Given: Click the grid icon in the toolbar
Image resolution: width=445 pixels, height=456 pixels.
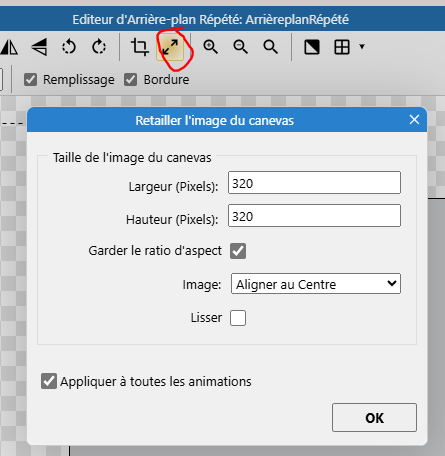Looking at the screenshot, I should pos(342,47).
